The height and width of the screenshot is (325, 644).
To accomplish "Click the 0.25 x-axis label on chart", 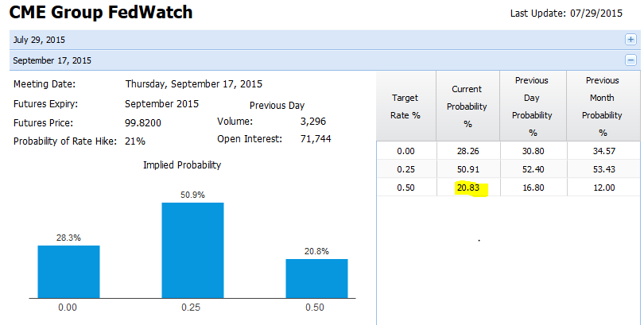I will point(191,308).
